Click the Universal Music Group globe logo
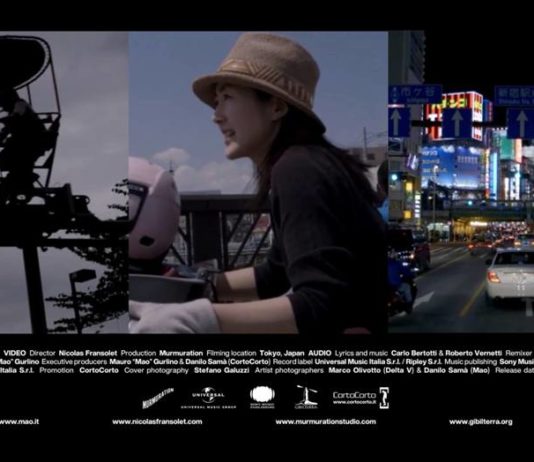This screenshot has height=462, width=534. 208,397
